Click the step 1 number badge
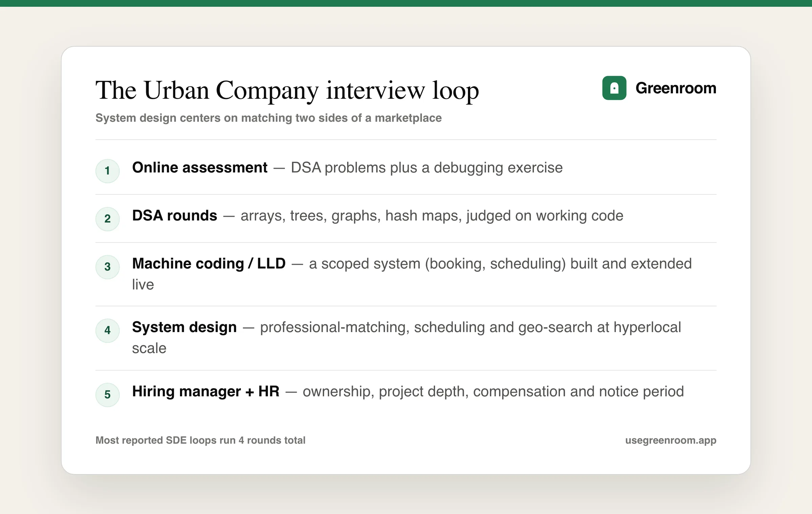Viewport: 812px width, 514px height. click(108, 171)
